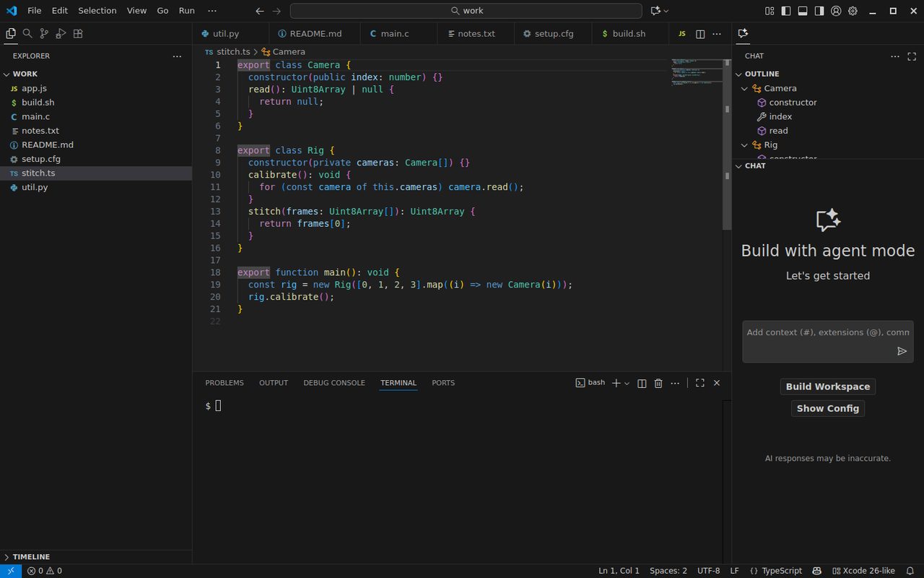Open the remote window indicator in the status bar
Screen dimensions: 924x578
point(11,571)
